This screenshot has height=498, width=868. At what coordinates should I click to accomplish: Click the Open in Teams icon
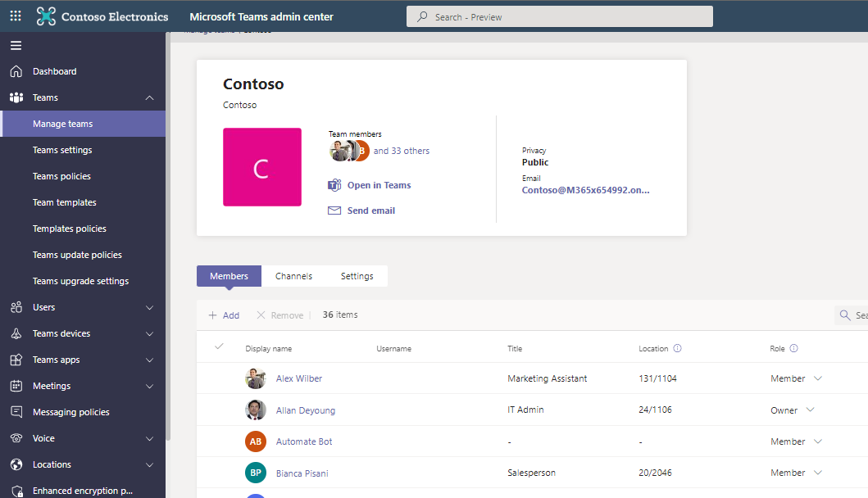[334, 185]
